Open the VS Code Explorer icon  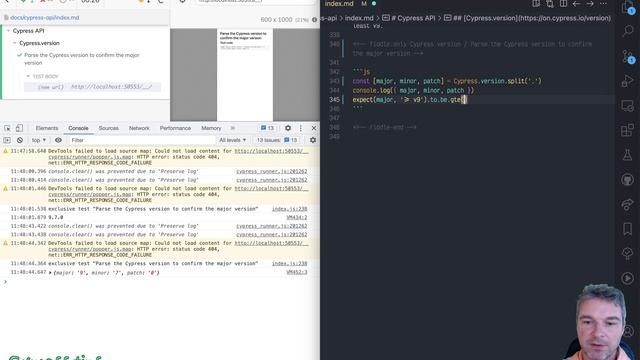tap(628, 7)
